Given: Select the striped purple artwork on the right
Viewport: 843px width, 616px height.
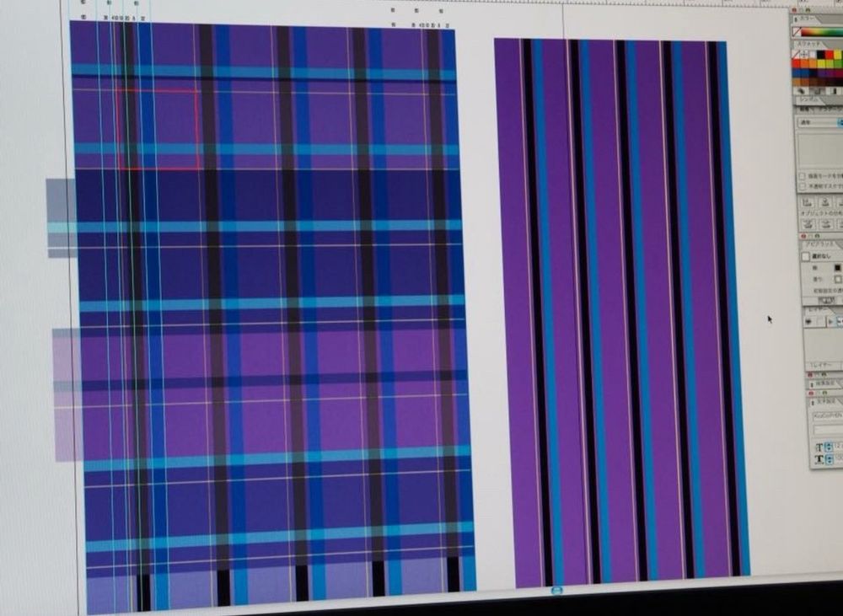Looking at the screenshot, I should pyautogui.click(x=622, y=312).
